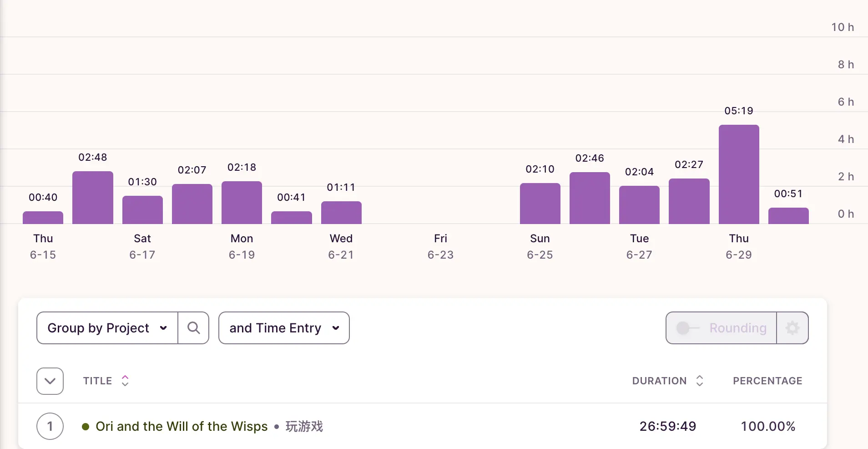Open the Group by Project dropdown
The width and height of the screenshot is (868, 449).
tap(107, 328)
